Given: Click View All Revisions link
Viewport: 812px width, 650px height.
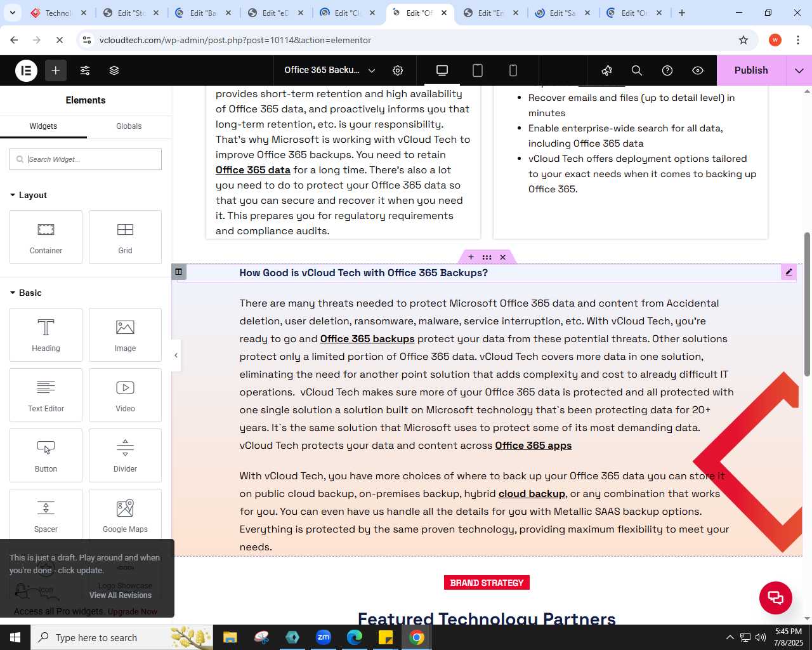Looking at the screenshot, I should tap(121, 595).
